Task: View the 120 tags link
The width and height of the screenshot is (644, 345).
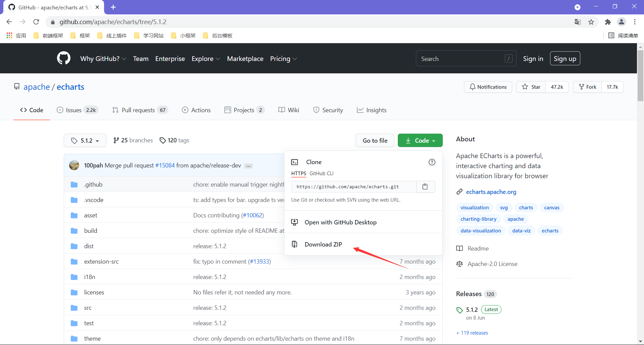Action: click(x=174, y=140)
